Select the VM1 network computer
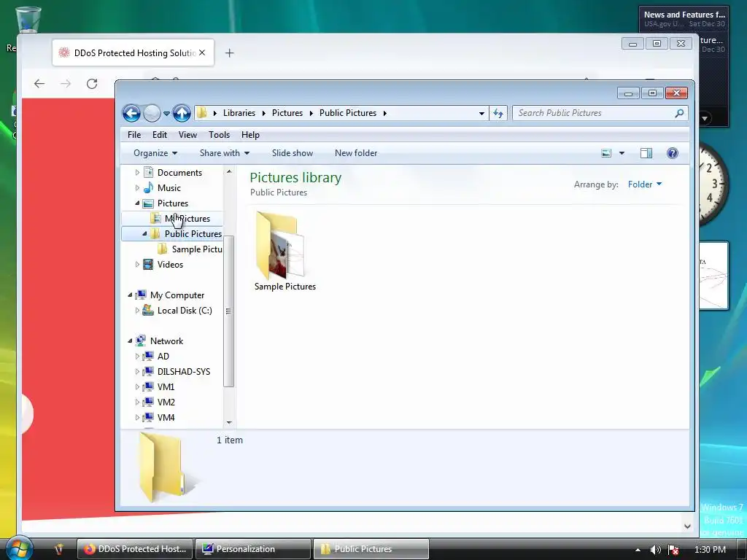This screenshot has height=560, width=747. (x=166, y=386)
